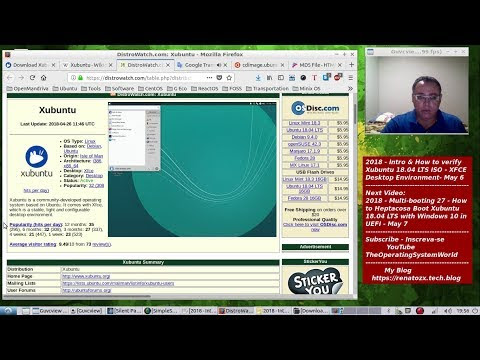
Task: Follow the Isle of Man origin link
Action: coord(91,156)
